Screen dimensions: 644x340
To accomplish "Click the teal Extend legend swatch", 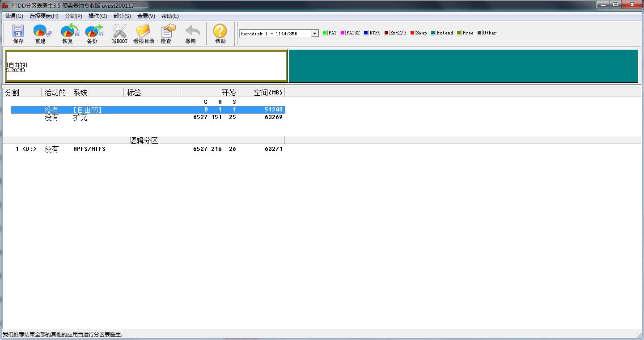I will (x=433, y=33).
